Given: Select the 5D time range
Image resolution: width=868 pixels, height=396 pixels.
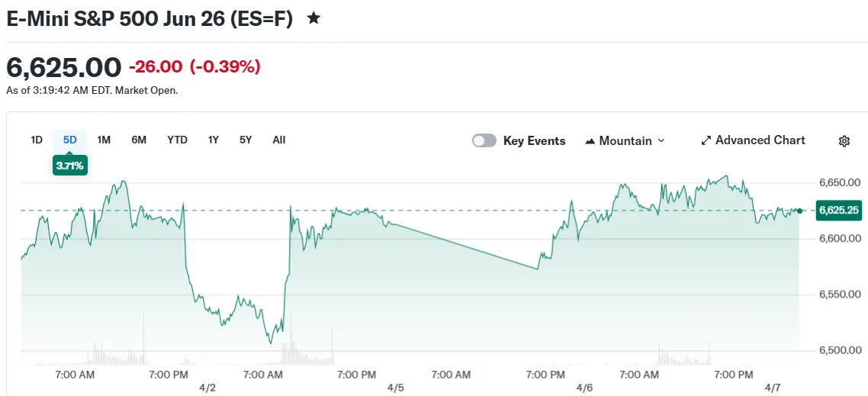Looking at the screenshot, I should point(69,140).
